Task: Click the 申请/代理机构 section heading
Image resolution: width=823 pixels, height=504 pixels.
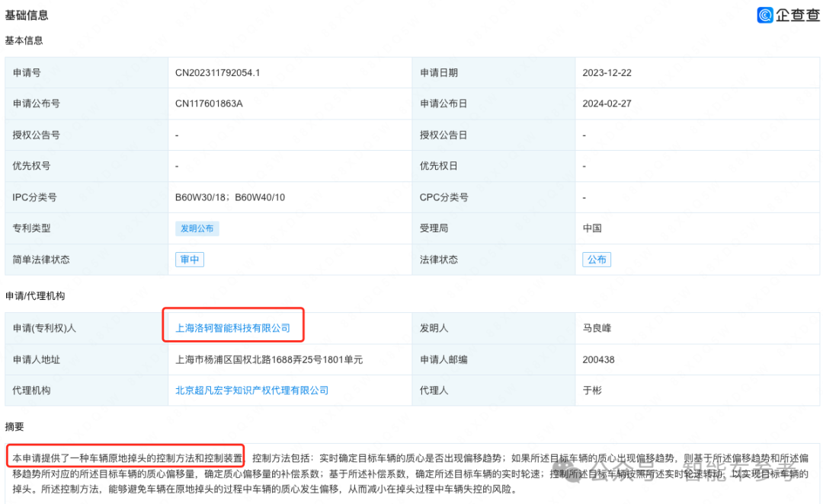Action: pos(35,296)
